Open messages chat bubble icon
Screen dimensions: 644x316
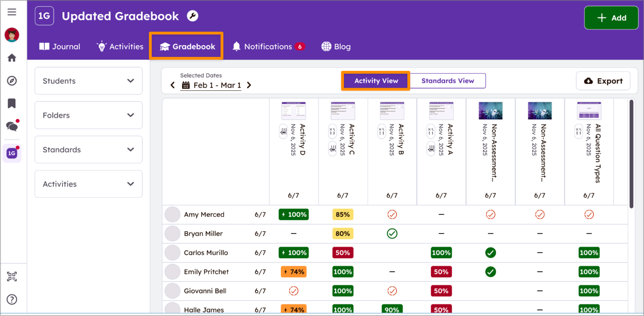(x=12, y=126)
